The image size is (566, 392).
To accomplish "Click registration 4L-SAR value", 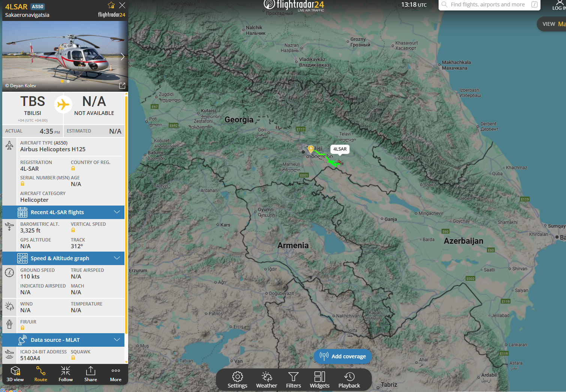I will (x=30, y=169).
